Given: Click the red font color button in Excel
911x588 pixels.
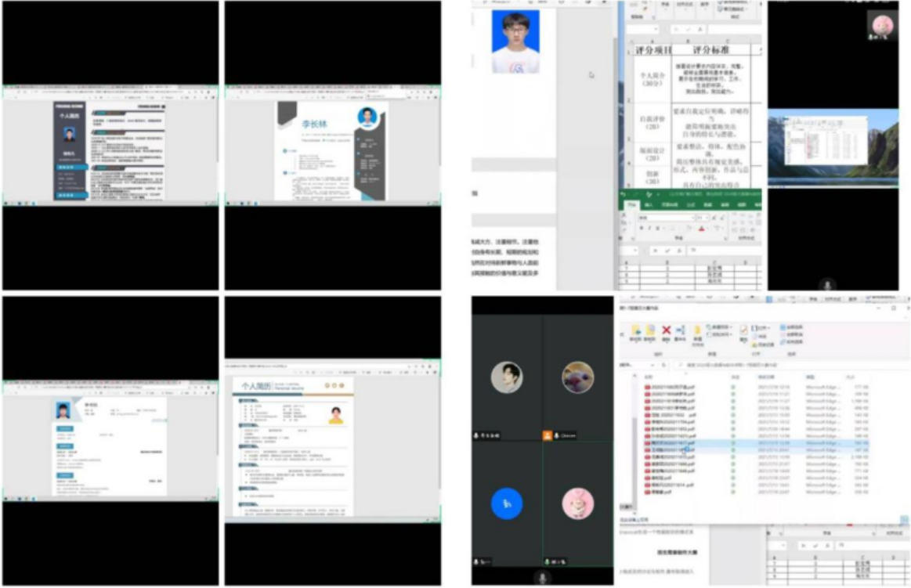Looking at the screenshot, I should tap(700, 229).
